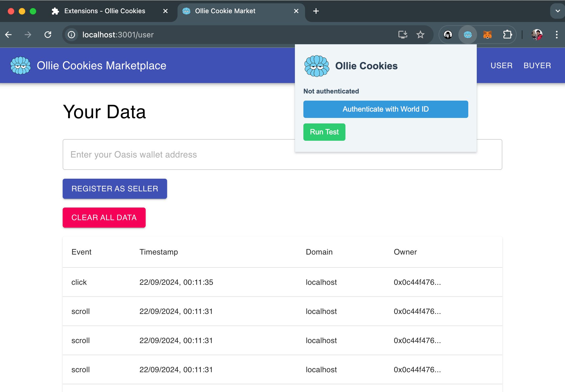Click the Not authenticated status text
Screen dimensions: 565x392
click(331, 91)
